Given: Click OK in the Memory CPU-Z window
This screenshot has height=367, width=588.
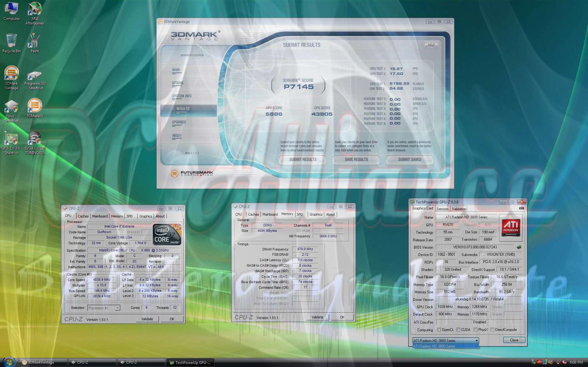Looking at the screenshot, I should (x=342, y=317).
